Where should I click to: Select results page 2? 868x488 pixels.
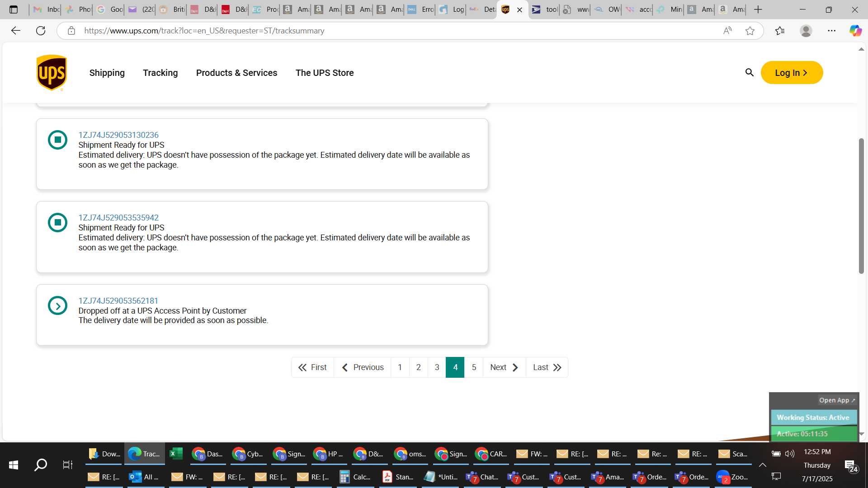pos(419,367)
